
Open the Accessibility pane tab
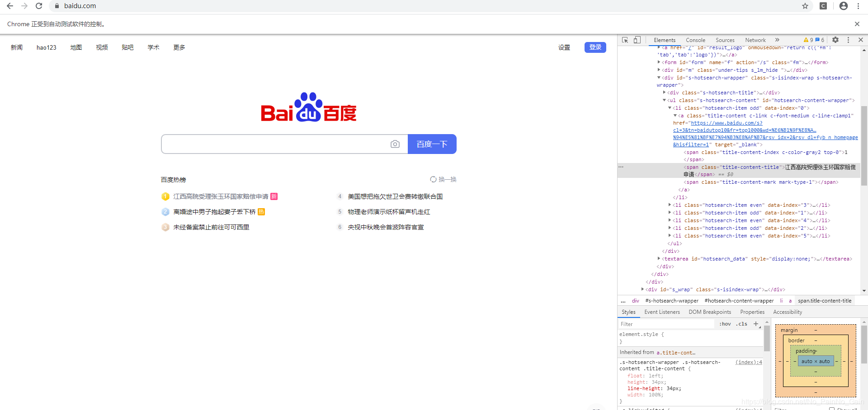(x=788, y=312)
